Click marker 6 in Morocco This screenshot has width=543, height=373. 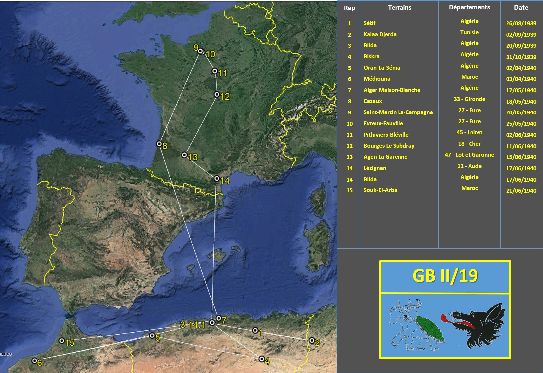coord(34,361)
